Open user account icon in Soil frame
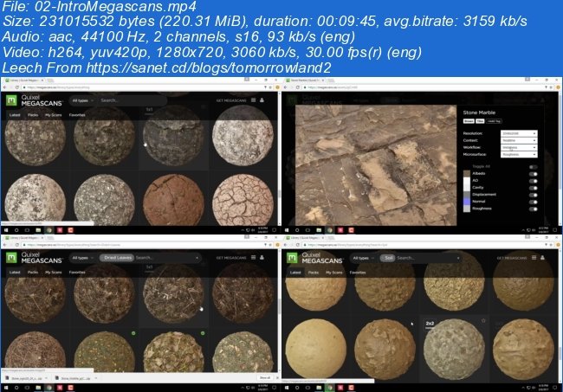Image resolution: width=563 pixels, height=392 pixels. (x=542, y=258)
